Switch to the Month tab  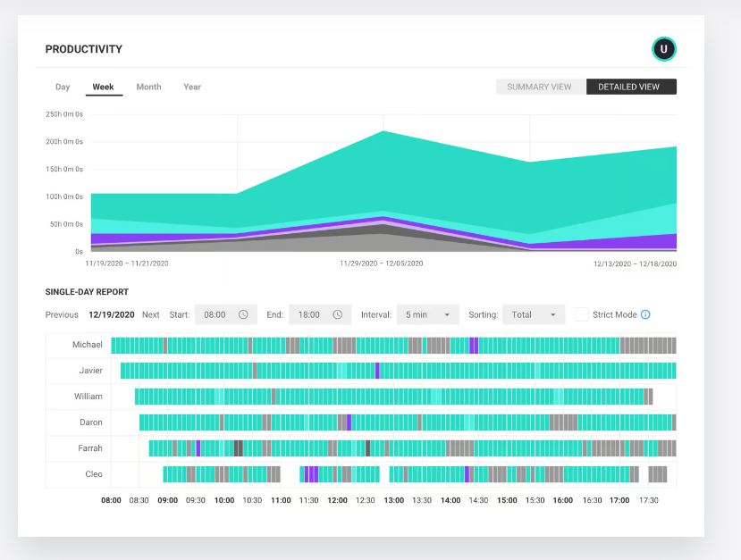pyautogui.click(x=149, y=87)
